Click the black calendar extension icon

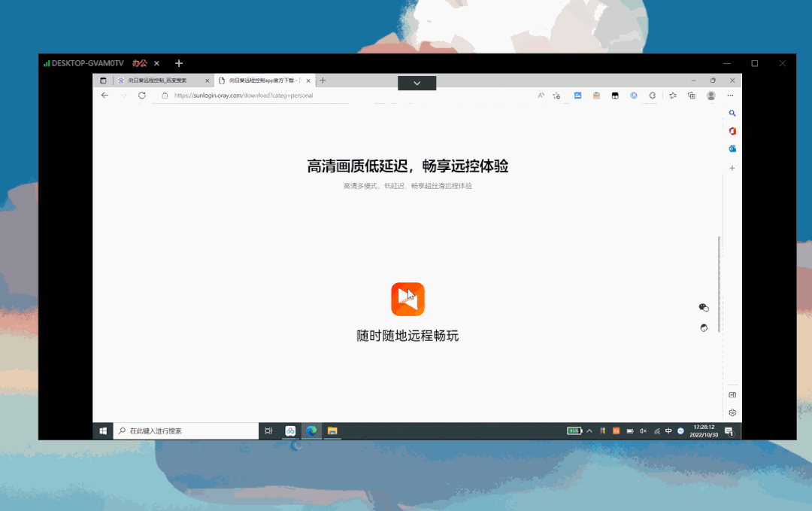click(x=615, y=96)
